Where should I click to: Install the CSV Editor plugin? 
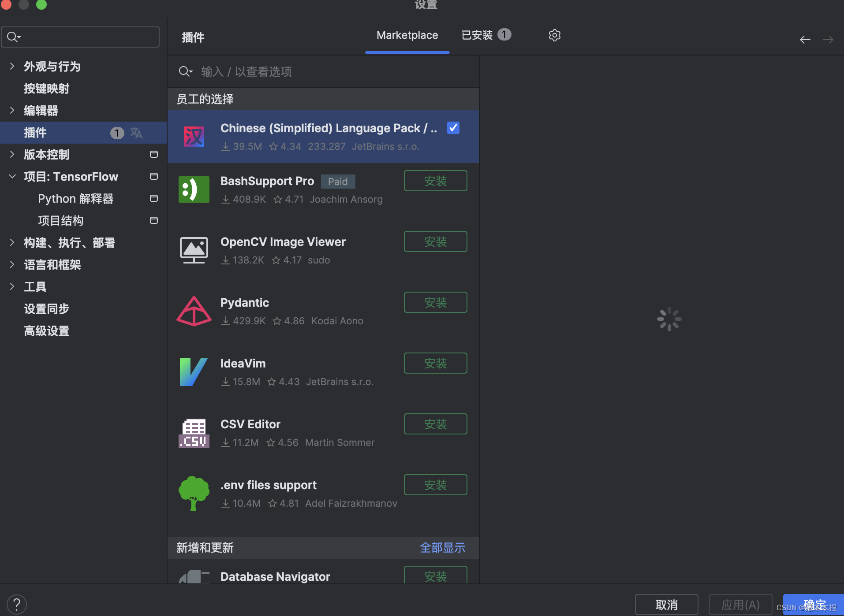pos(435,424)
